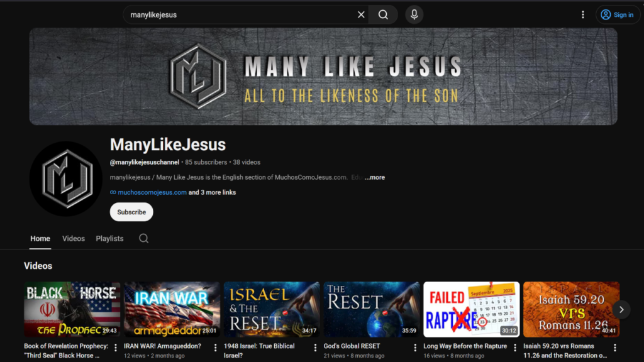Open options menu for Isaiah 59.20 video
Screen dimensions: 644x362
pos(615,348)
